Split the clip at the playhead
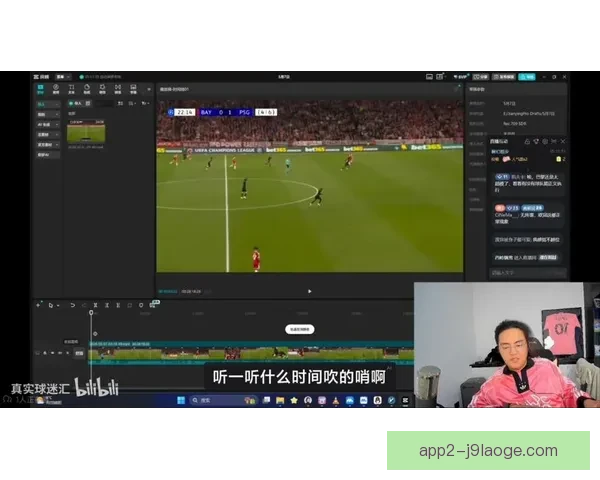The image size is (600, 480). tap(95, 305)
